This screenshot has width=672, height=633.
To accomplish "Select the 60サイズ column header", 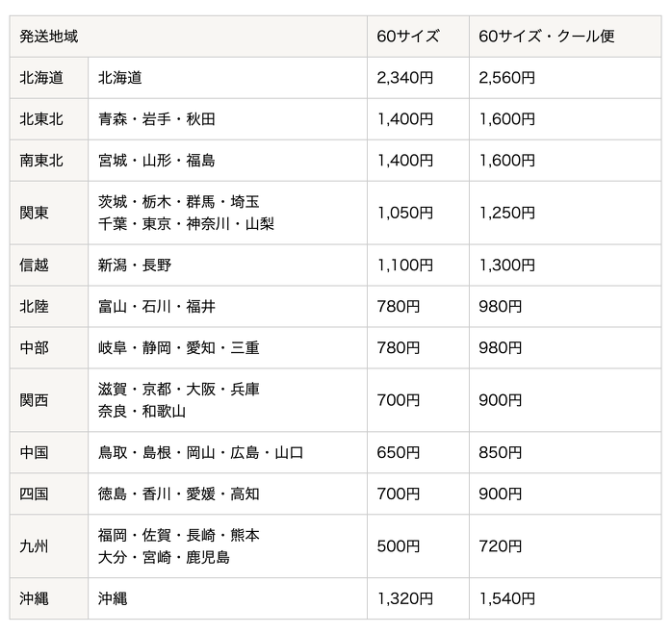I will tap(418, 37).
